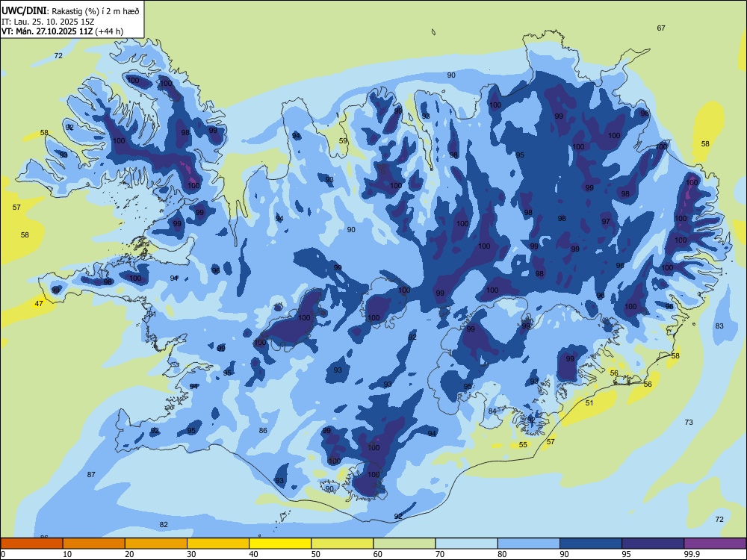This screenshot has height=560, width=747.
Task: Click the legend tick label 99.9
Action: tap(691, 554)
